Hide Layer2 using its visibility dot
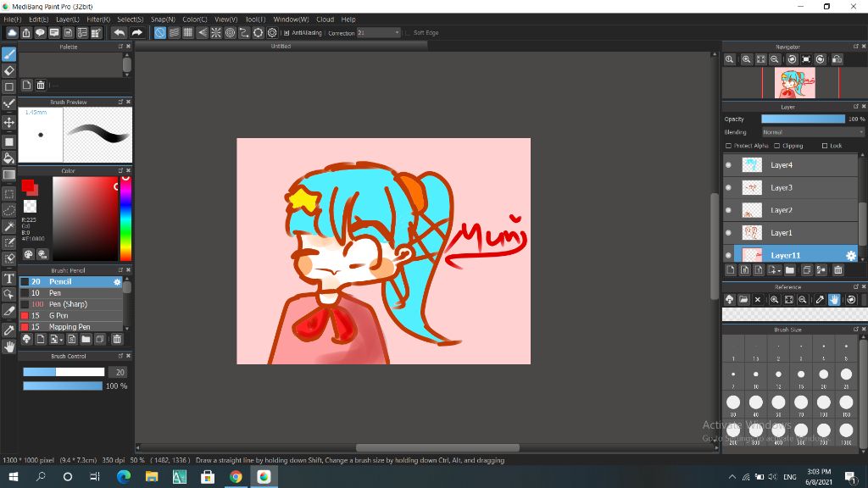The height and width of the screenshot is (488, 868). tap(728, 210)
